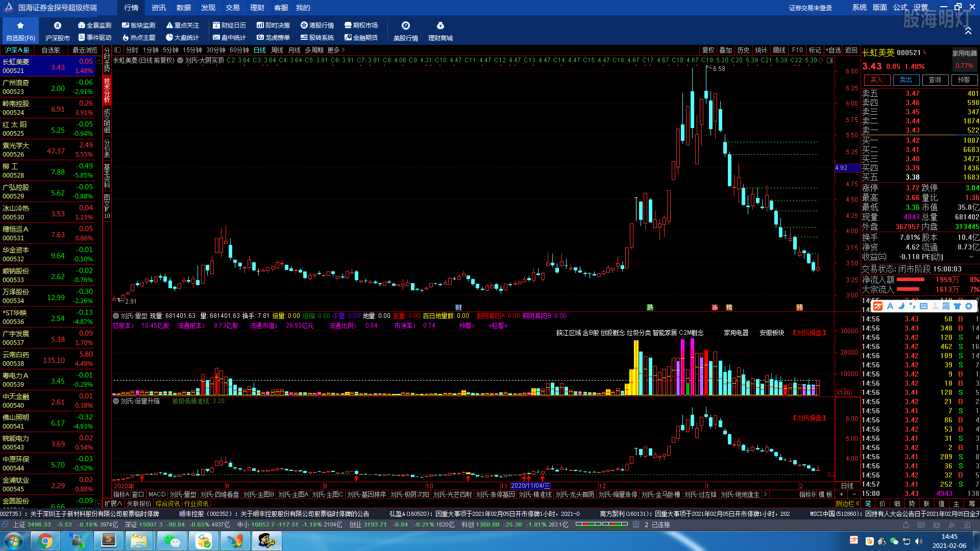The height and width of the screenshot is (551, 980).
Task: Open Chrome from Windows taskbar
Action: [x=45, y=541]
